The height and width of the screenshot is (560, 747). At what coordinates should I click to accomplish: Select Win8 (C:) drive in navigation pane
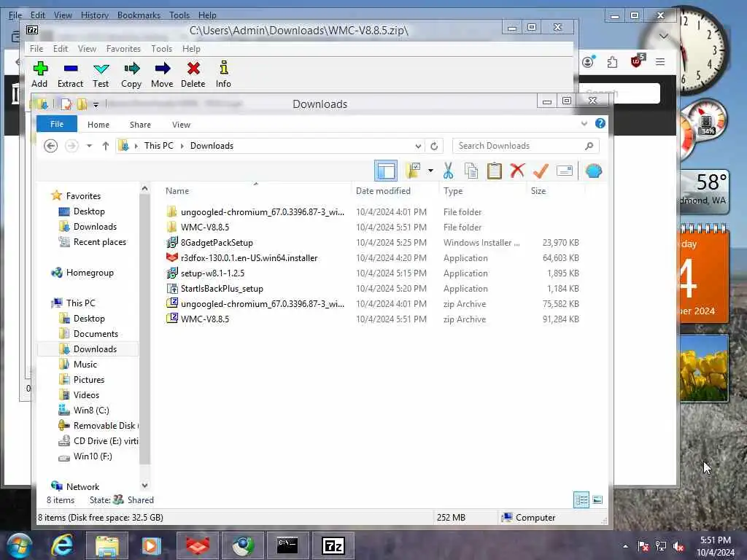(x=91, y=411)
